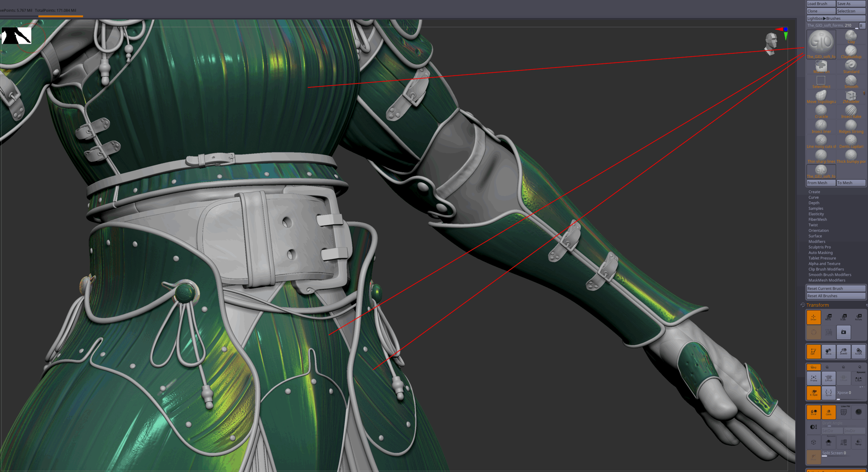
Task: Pick the Smooth brush
Action: (x=851, y=81)
